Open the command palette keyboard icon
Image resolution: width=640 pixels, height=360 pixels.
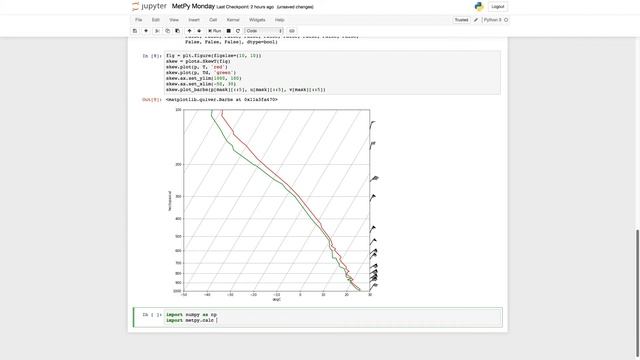(x=292, y=31)
